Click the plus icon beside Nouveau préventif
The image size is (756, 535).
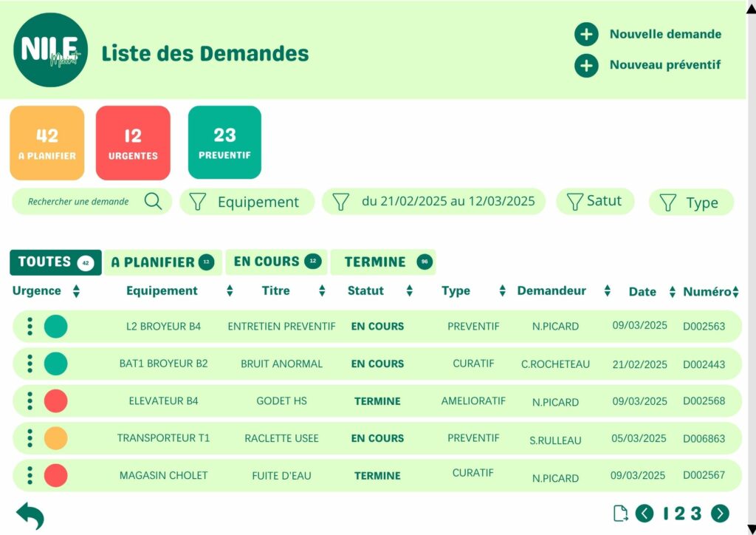click(x=586, y=65)
